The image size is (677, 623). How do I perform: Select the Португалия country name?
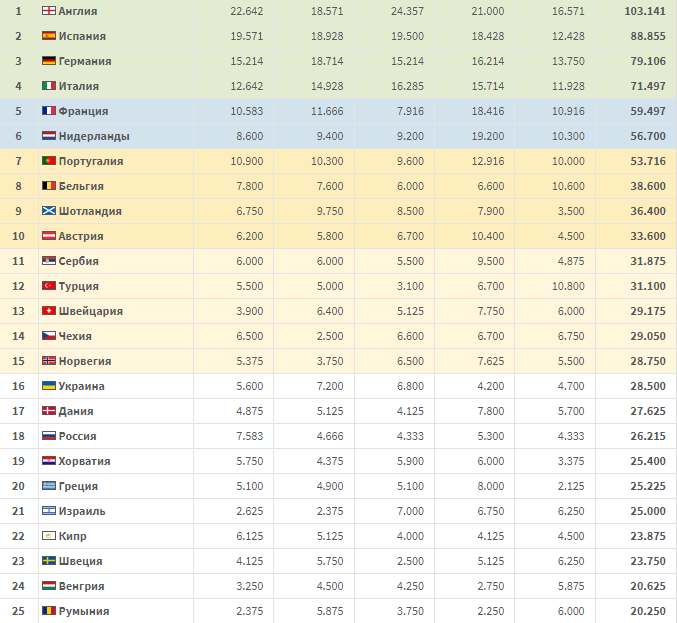point(91,161)
